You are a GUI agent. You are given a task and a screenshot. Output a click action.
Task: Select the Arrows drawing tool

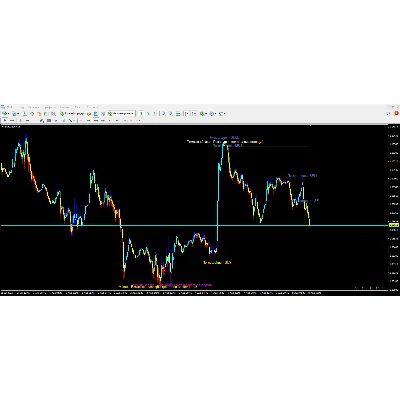(70, 120)
